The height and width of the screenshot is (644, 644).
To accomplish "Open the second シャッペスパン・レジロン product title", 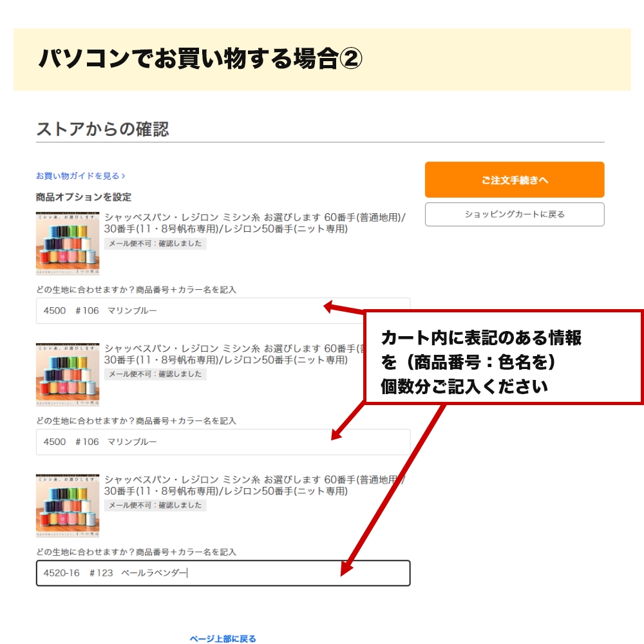I will (234, 354).
